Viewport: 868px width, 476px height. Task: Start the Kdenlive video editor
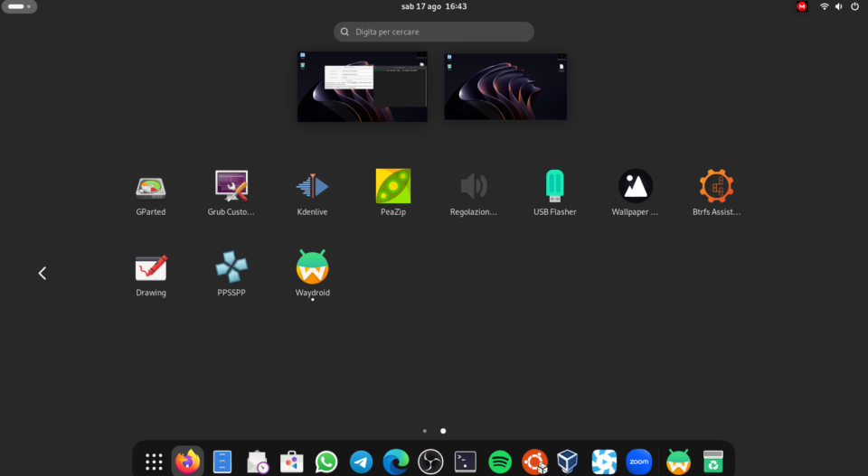pos(312,186)
